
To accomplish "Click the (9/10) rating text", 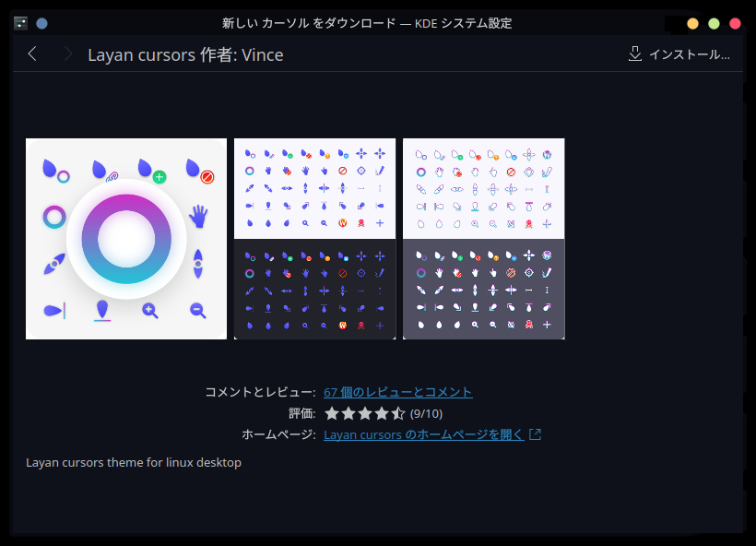I will coord(426,414).
